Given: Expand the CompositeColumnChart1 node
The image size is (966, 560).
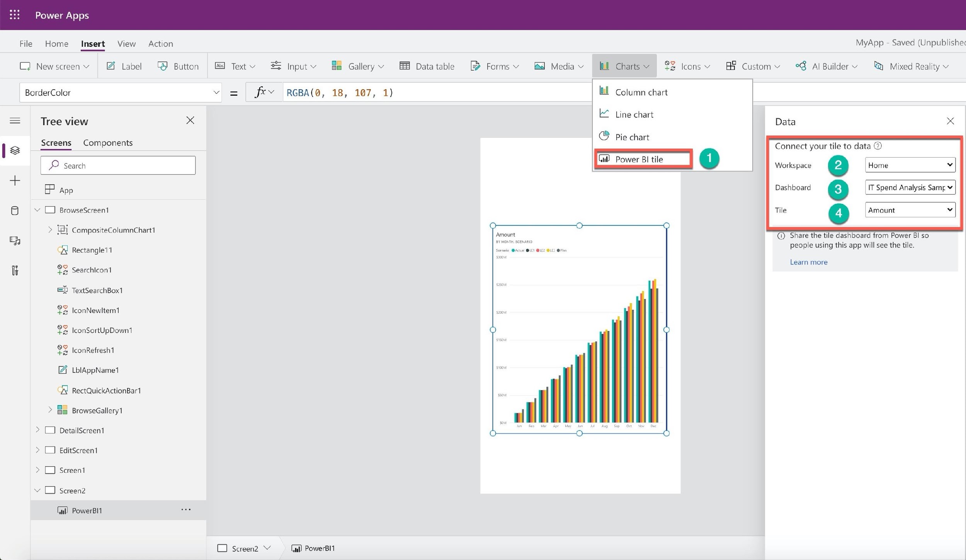Looking at the screenshot, I should tap(50, 230).
